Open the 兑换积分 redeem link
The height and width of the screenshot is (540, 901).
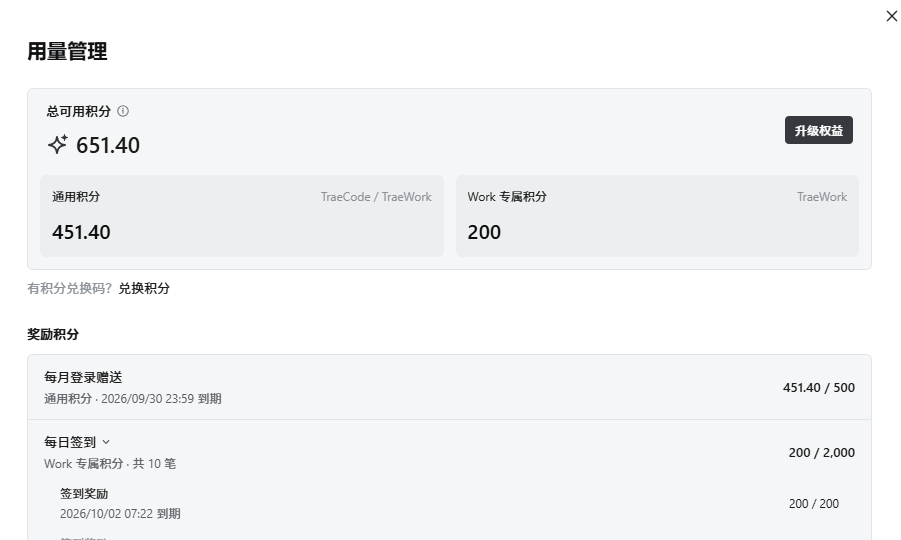144,288
